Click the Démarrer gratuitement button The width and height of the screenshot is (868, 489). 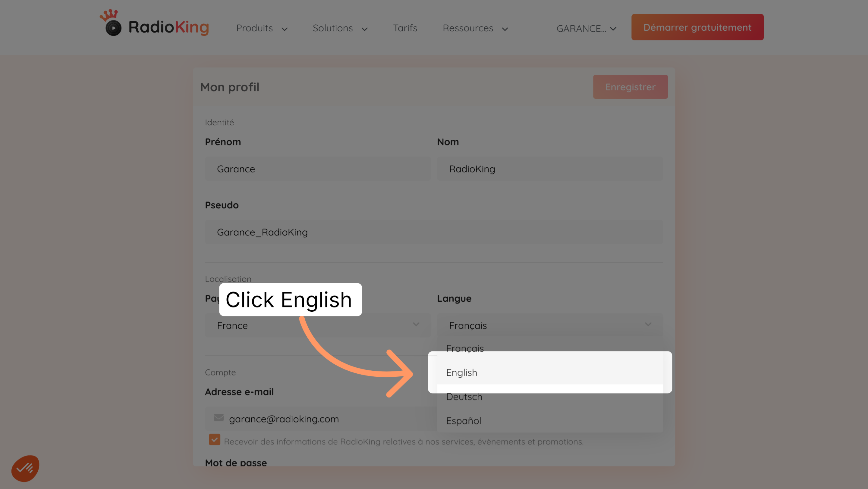tap(697, 27)
